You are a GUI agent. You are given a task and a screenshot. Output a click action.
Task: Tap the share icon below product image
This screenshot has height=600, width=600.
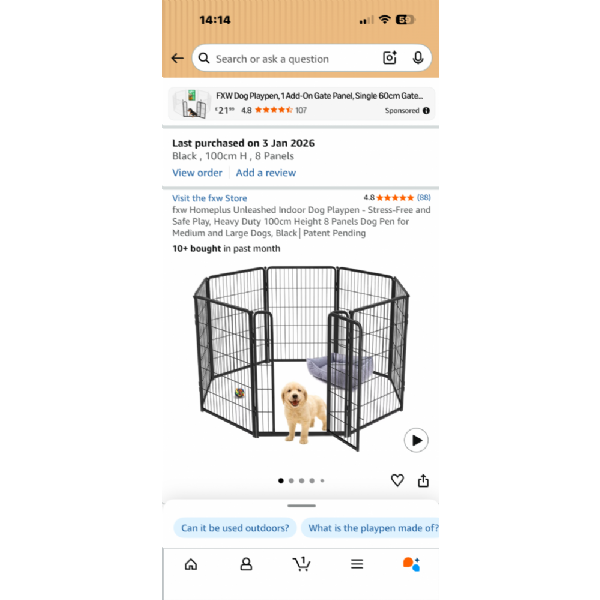pyautogui.click(x=423, y=481)
